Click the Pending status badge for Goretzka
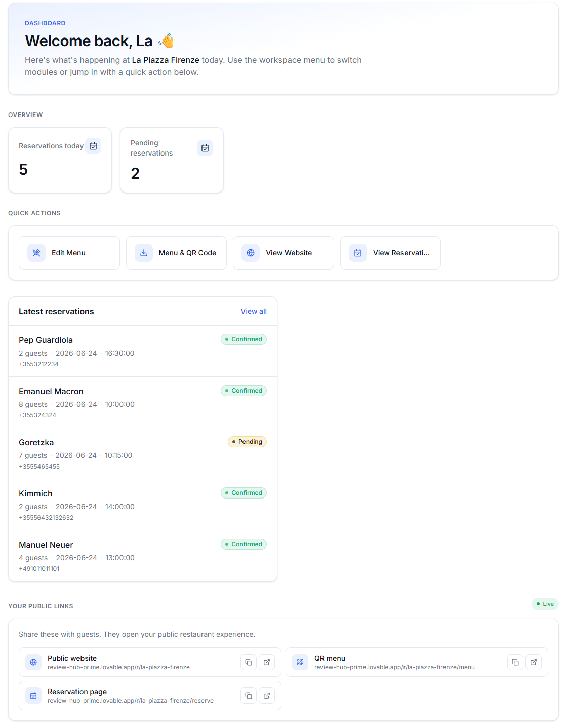566x728 pixels. click(x=247, y=442)
